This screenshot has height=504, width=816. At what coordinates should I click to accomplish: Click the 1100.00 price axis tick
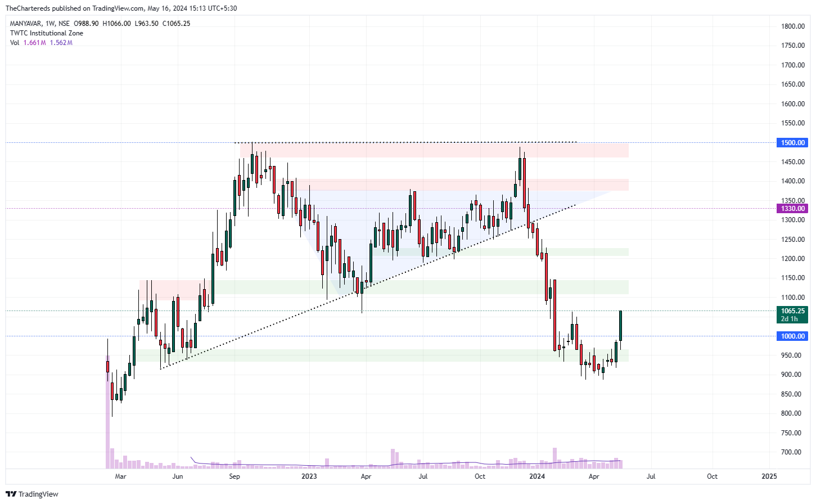tap(793, 298)
